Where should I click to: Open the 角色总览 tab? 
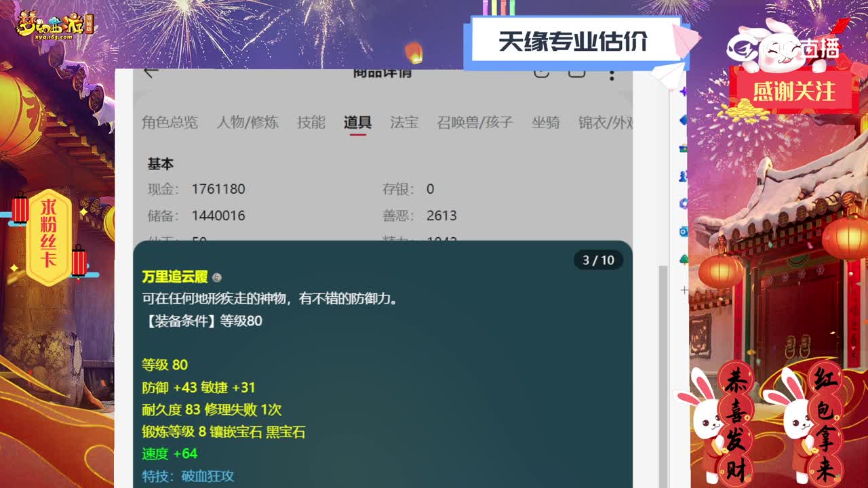172,123
